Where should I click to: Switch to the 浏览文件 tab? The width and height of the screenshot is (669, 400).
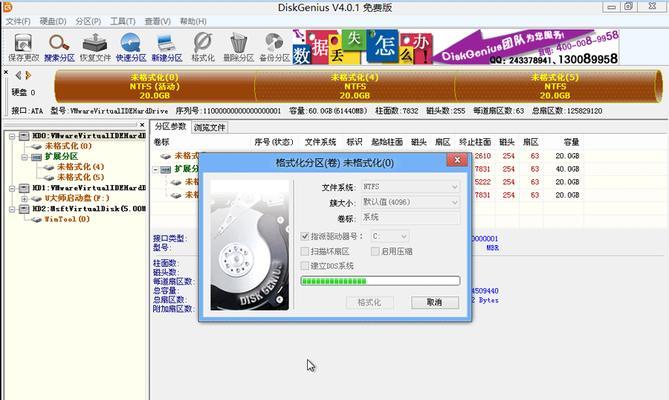tap(209, 128)
